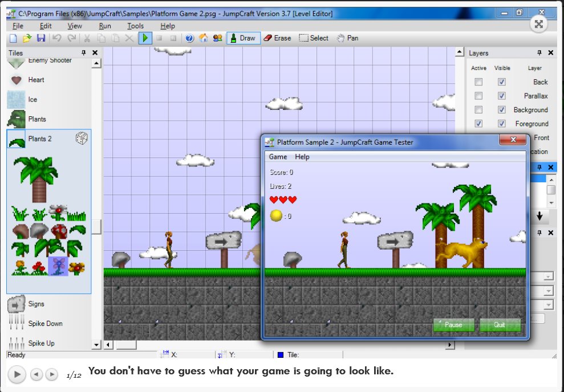This screenshot has width=564, height=392.
Task: Click the Redo arrow icon
Action: 72,38
